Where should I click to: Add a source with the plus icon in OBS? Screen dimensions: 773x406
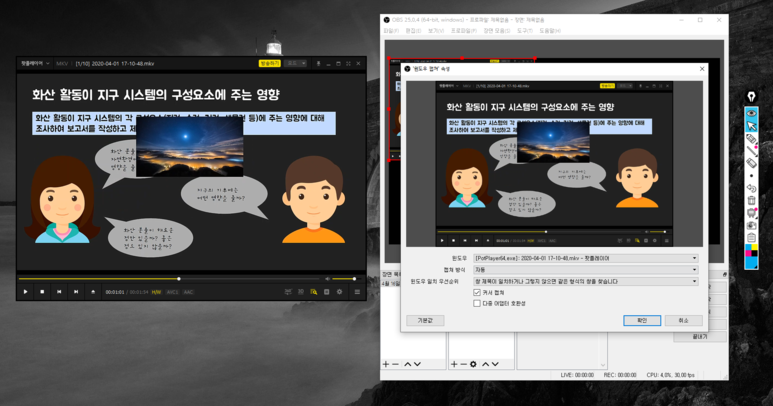pyautogui.click(x=454, y=364)
